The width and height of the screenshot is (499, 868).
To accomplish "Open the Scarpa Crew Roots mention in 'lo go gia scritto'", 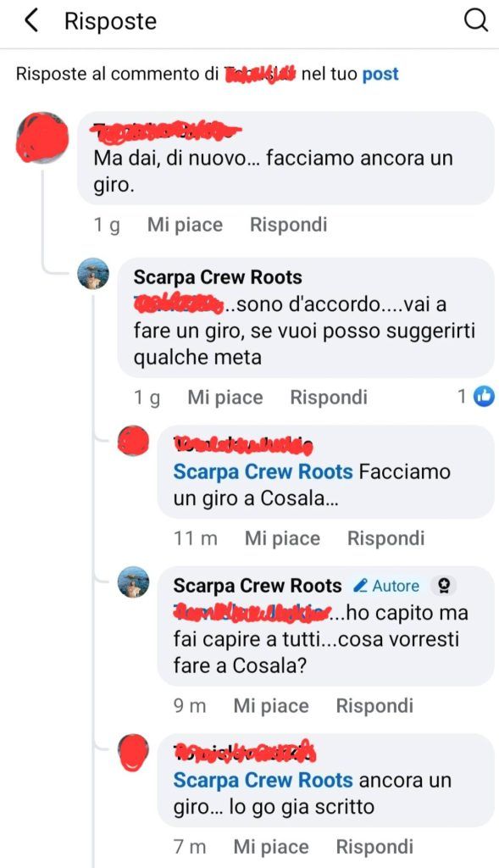I will (263, 781).
